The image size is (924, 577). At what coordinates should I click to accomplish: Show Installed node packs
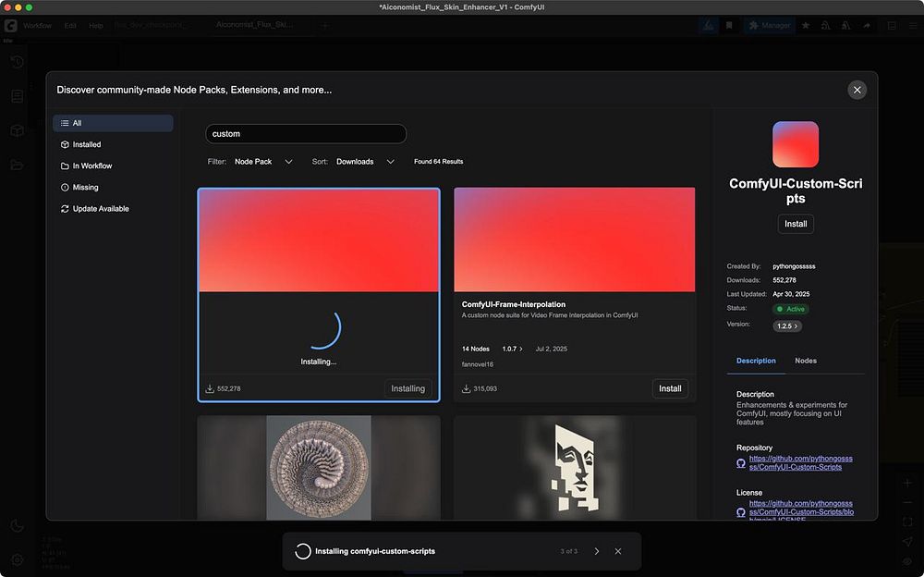coord(113,144)
